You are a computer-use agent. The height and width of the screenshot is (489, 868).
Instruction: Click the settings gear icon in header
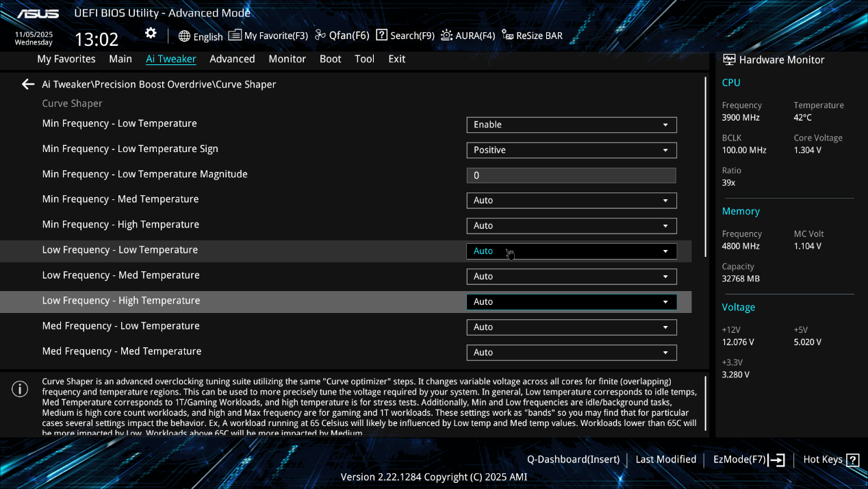(151, 34)
